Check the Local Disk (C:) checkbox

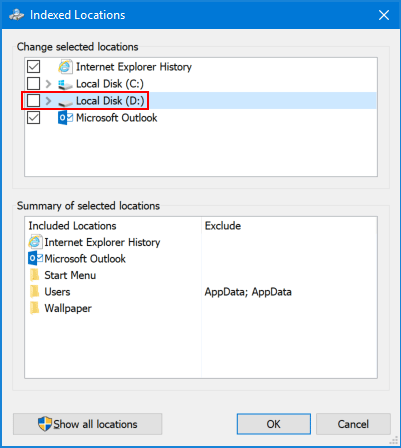(34, 84)
